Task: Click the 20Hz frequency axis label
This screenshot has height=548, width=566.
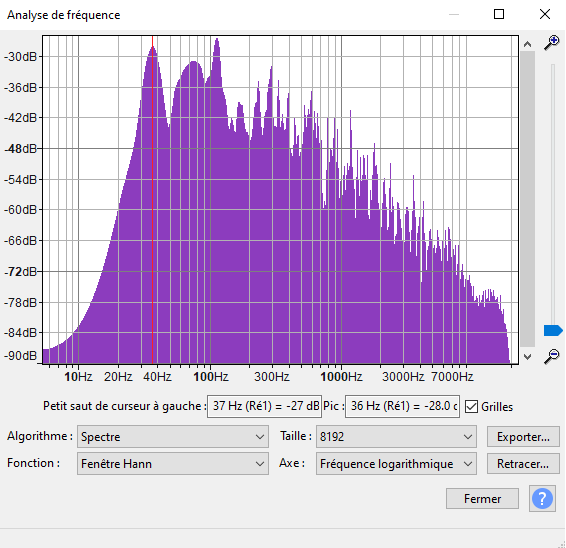Action: (x=118, y=377)
